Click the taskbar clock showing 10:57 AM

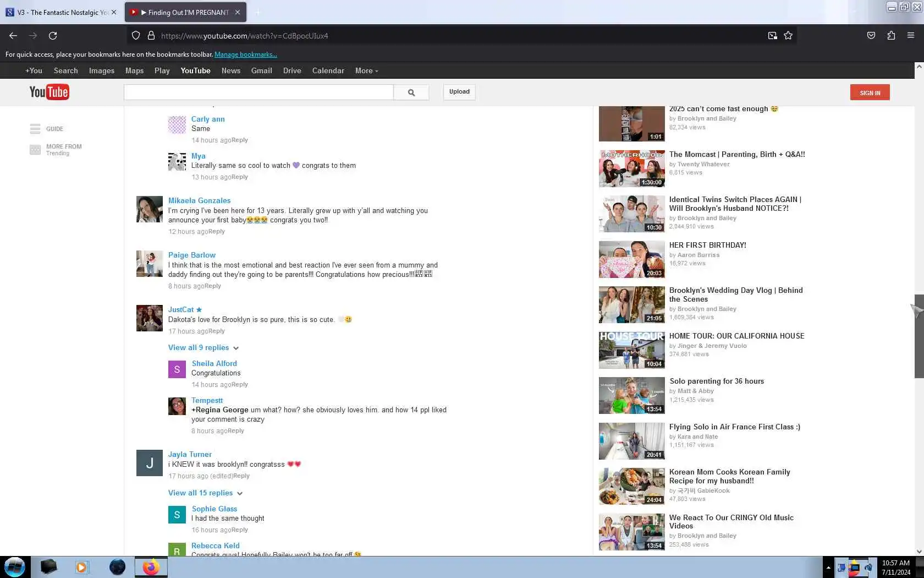pos(896,568)
